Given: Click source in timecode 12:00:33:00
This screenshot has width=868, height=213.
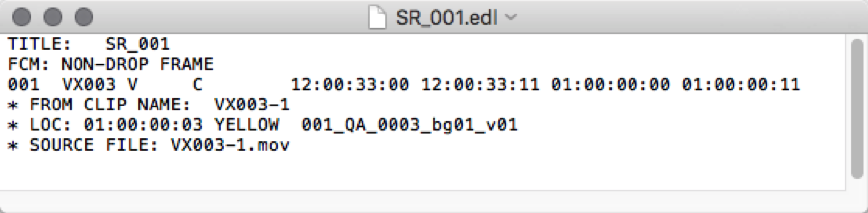Looking at the screenshot, I should (x=350, y=85).
